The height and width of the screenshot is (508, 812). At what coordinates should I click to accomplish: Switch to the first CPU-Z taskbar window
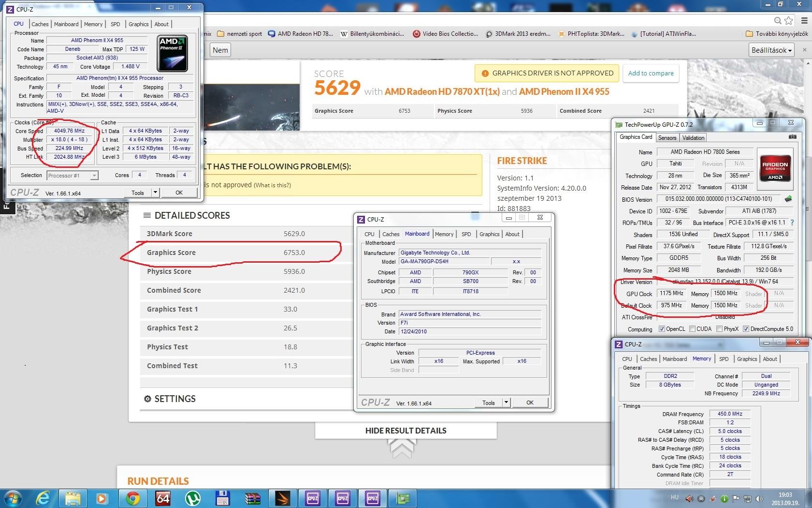tap(313, 498)
